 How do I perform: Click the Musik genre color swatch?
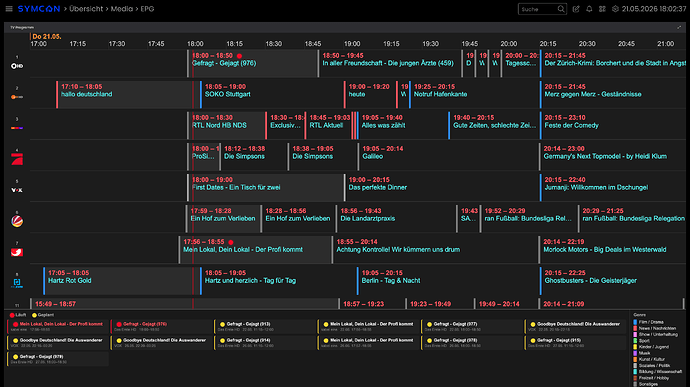click(635, 353)
